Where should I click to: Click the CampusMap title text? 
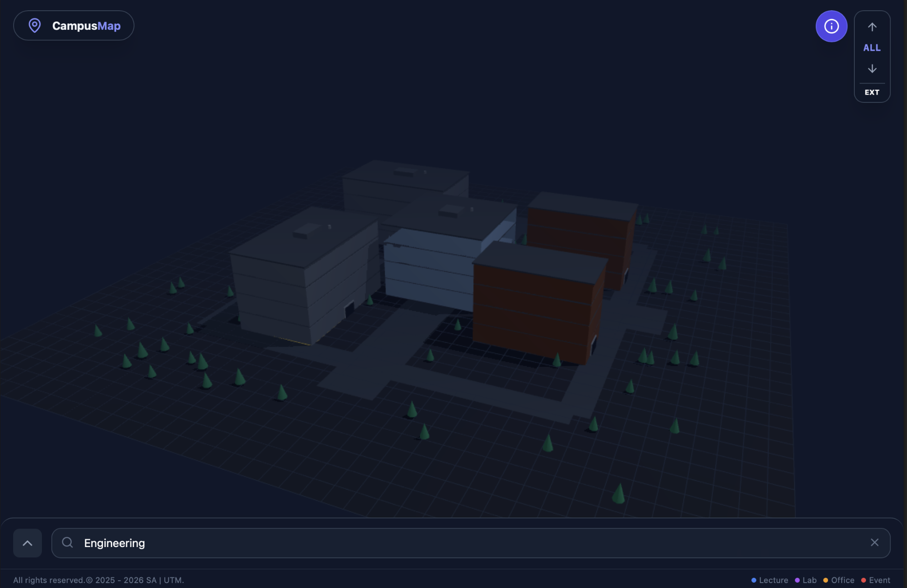(86, 26)
